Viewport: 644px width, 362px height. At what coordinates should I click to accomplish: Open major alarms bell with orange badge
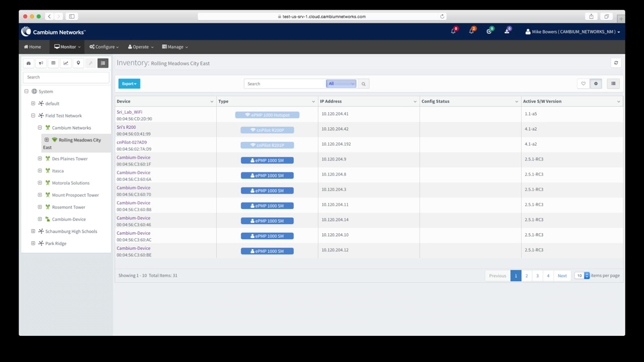pos(471,31)
